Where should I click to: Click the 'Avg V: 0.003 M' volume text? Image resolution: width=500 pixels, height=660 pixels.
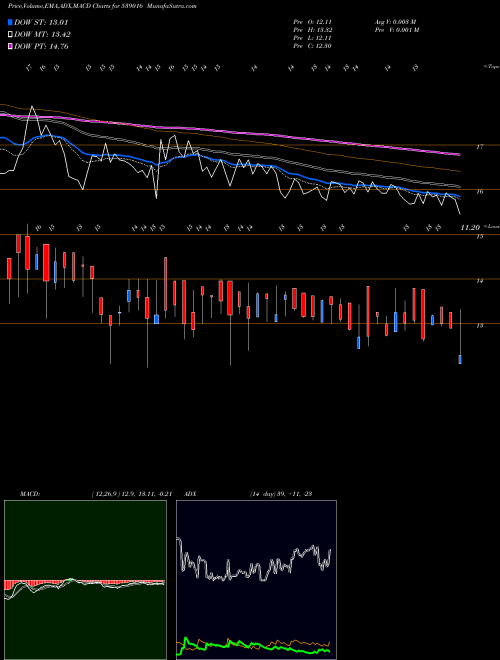[x=396, y=22]
